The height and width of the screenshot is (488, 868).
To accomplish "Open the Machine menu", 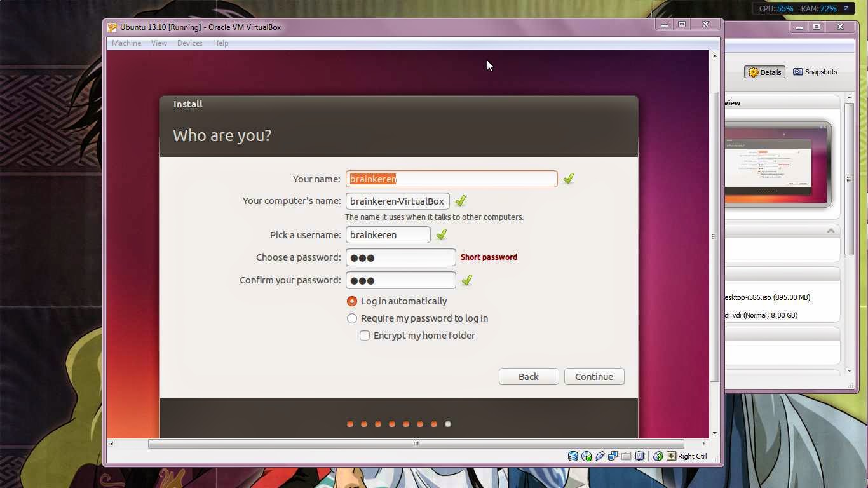I will tap(126, 43).
